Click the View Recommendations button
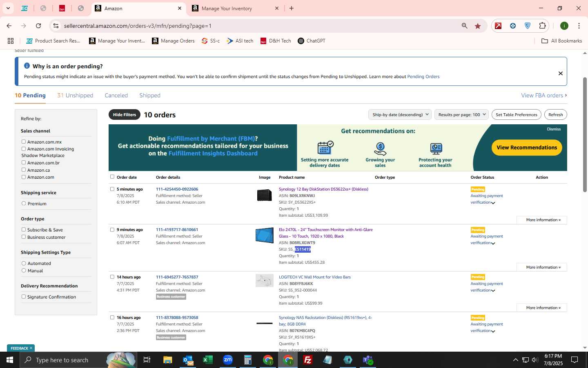 point(527,148)
